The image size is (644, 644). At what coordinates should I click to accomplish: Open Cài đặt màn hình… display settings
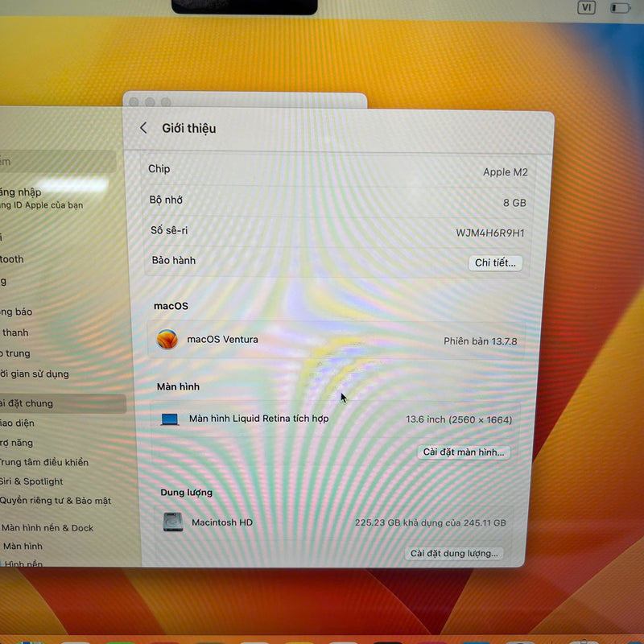tap(464, 452)
